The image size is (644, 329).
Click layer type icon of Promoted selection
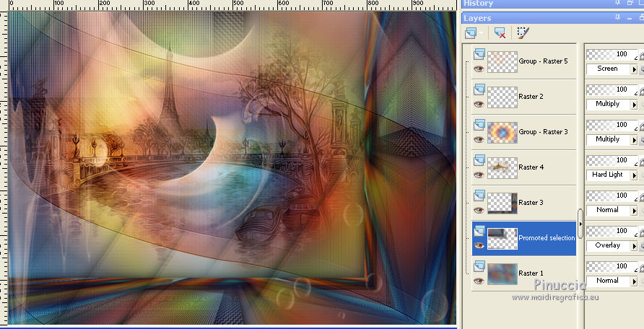click(479, 232)
